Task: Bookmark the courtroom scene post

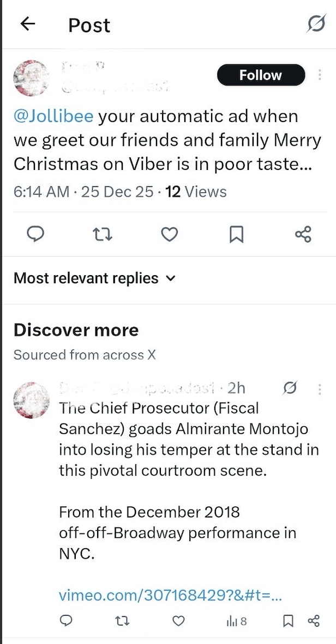Action: tap(290, 621)
